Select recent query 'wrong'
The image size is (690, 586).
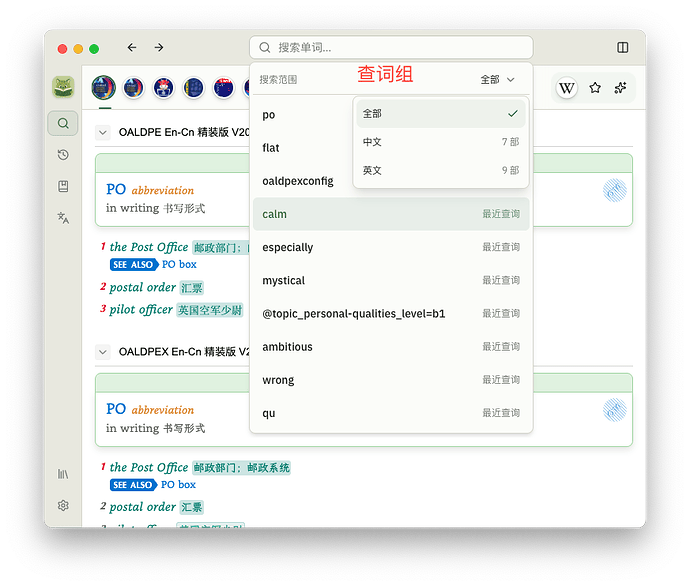(391, 380)
